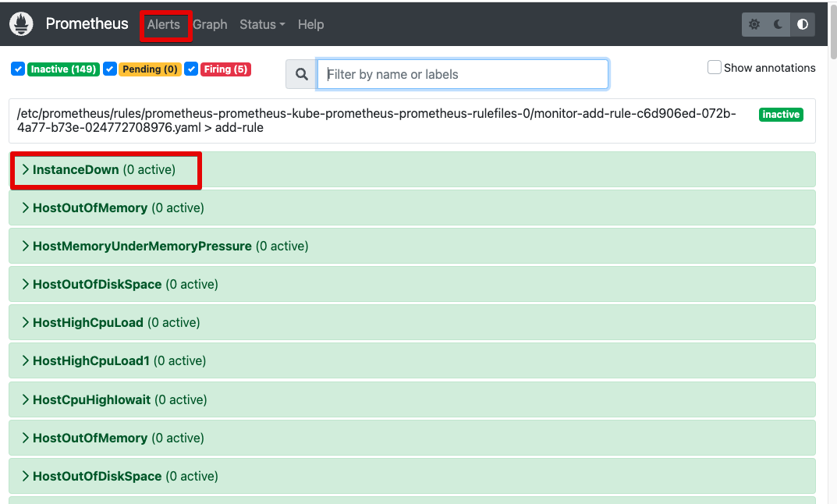This screenshot has height=504, width=837.
Task: Uncheck the Inactive (149) filter checkbox
Action: click(18, 69)
